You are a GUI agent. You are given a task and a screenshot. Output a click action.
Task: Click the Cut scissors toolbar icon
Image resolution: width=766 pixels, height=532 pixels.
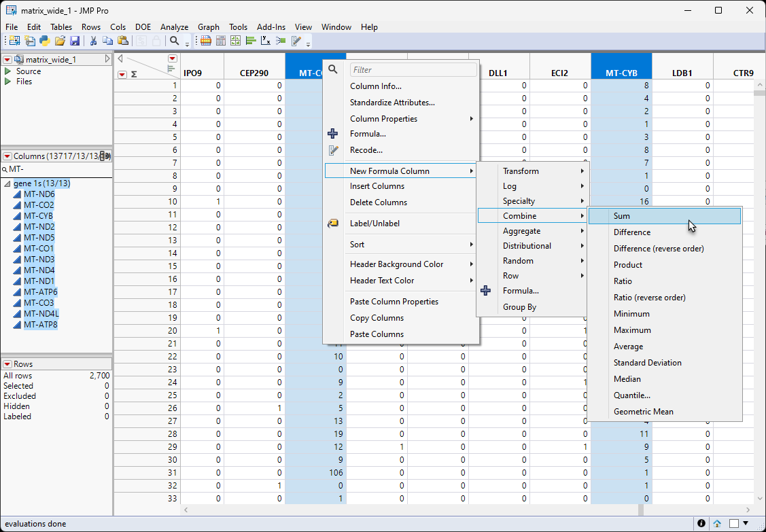93,41
